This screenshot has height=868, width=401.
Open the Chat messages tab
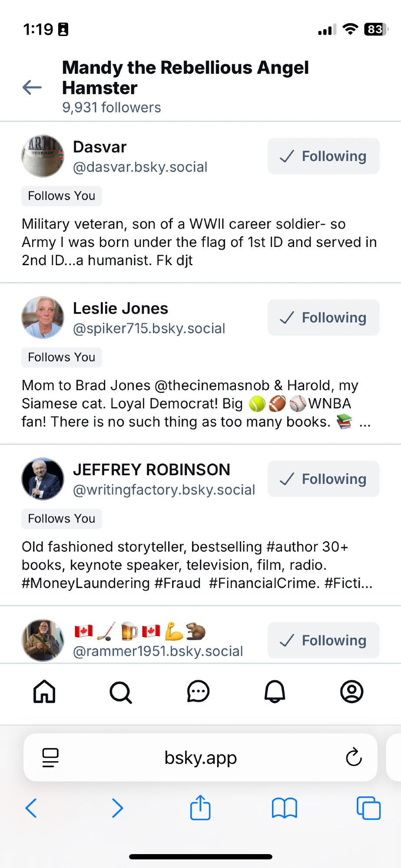click(198, 691)
